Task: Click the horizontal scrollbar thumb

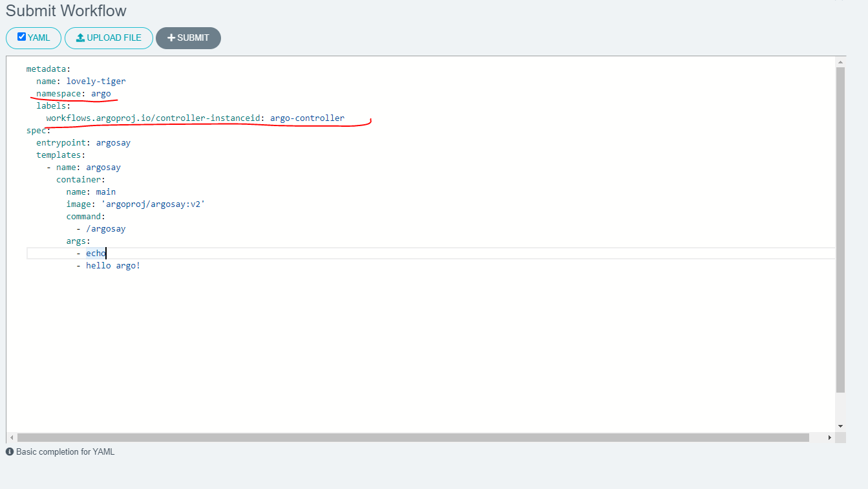Action: click(x=414, y=437)
